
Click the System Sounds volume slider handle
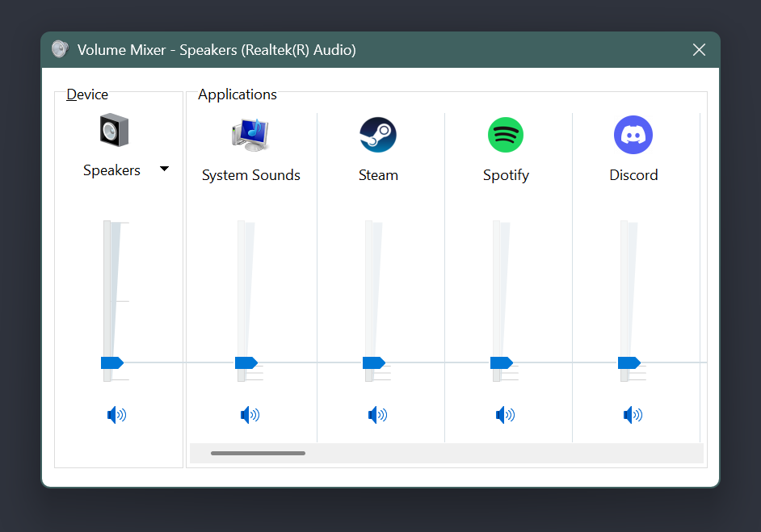click(x=245, y=362)
